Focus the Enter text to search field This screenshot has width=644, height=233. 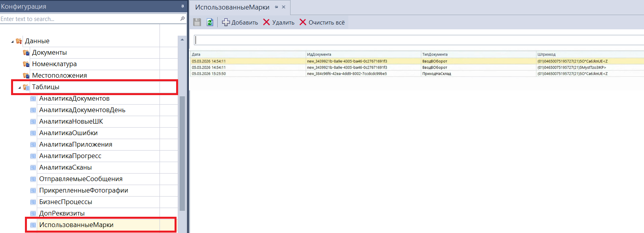pos(89,19)
